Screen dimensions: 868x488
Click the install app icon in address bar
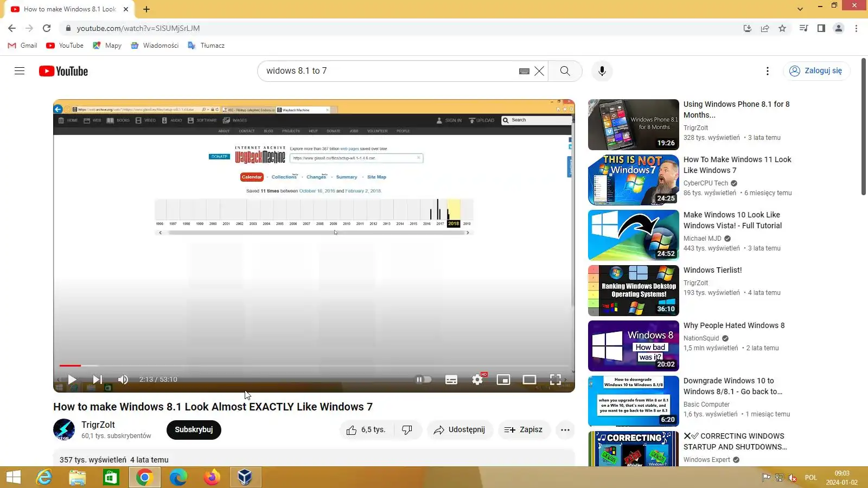pyautogui.click(x=748, y=28)
